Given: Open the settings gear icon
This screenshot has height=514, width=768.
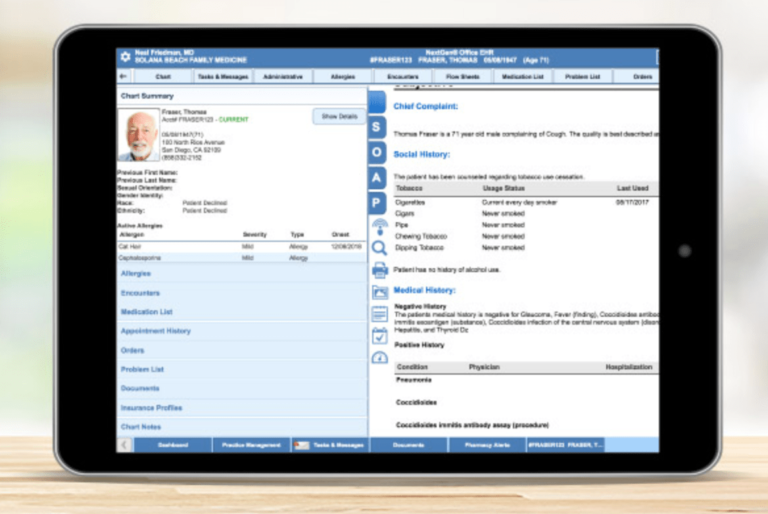Looking at the screenshot, I should click(x=125, y=57).
